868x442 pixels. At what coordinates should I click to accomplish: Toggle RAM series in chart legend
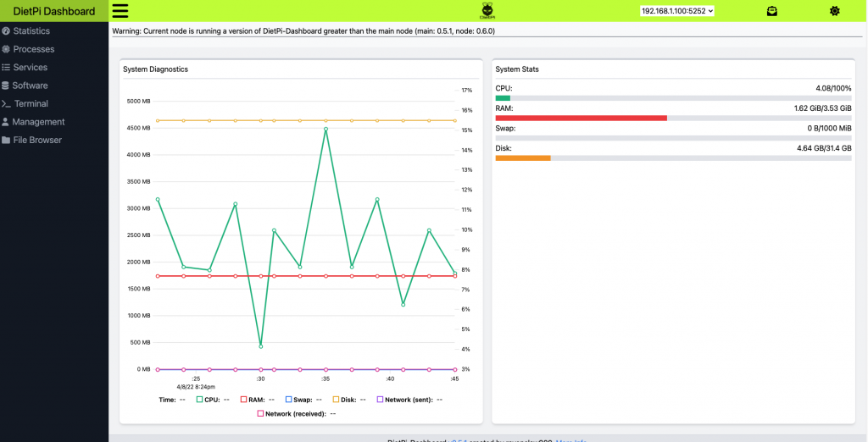click(x=258, y=400)
